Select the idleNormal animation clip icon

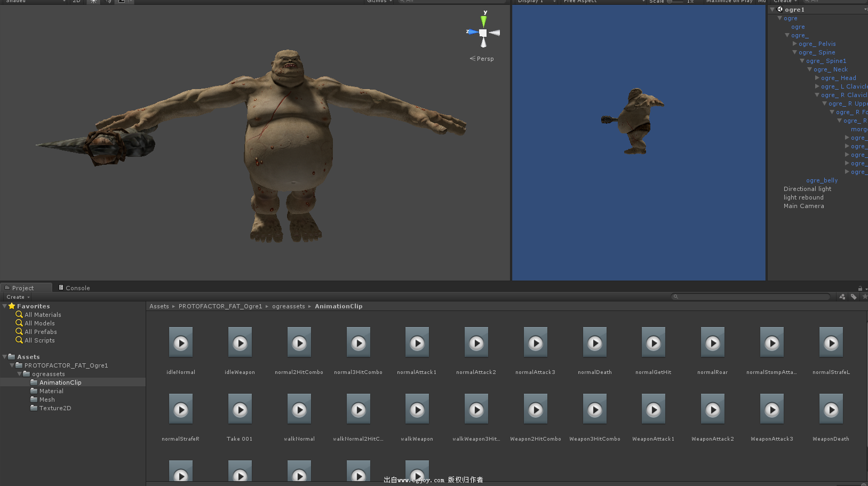(181, 342)
